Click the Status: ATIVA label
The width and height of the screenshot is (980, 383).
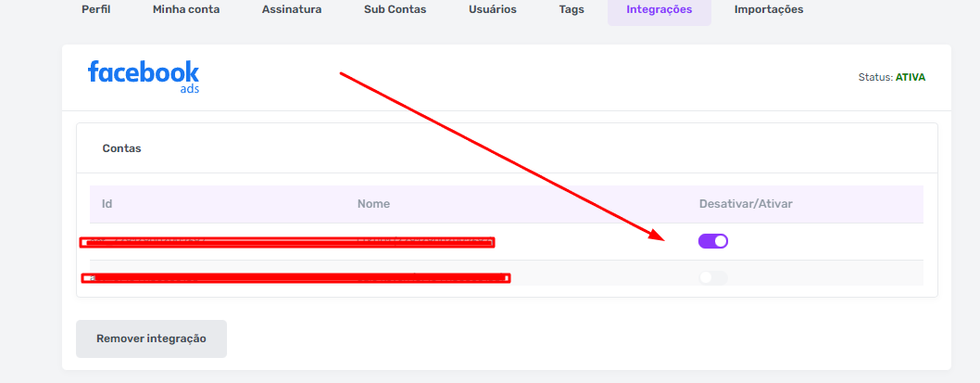click(x=892, y=78)
